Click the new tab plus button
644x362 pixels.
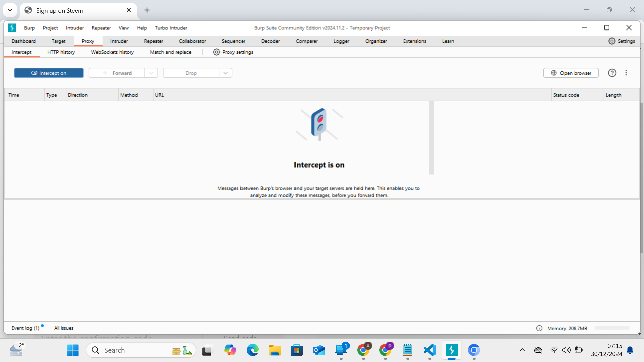[x=147, y=10]
